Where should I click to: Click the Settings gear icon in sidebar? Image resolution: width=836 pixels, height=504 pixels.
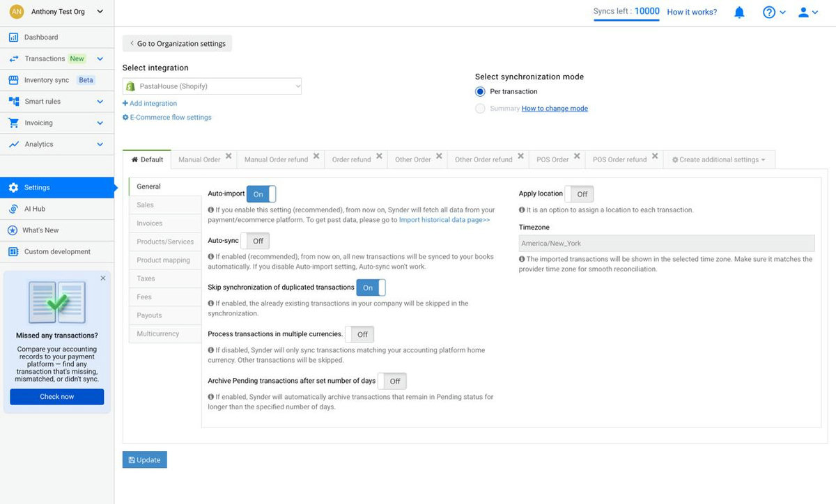(x=13, y=187)
